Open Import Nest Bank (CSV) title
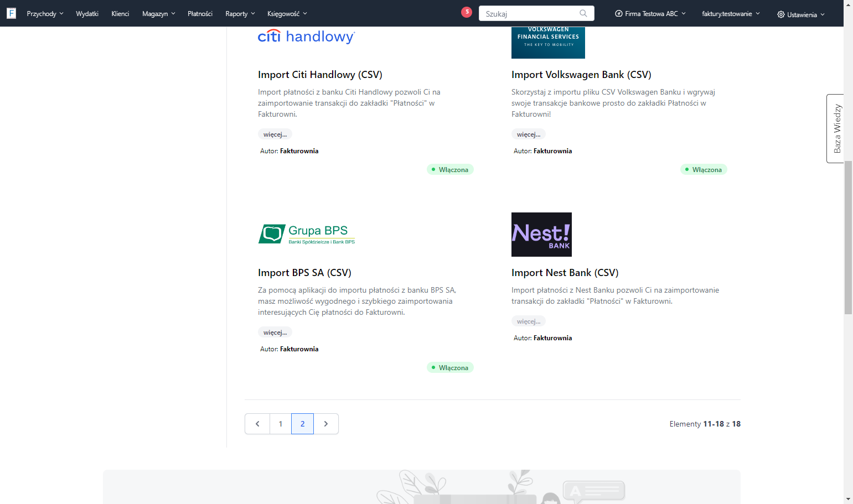Image resolution: width=853 pixels, height=504 pixels. (x=565, y=273)
